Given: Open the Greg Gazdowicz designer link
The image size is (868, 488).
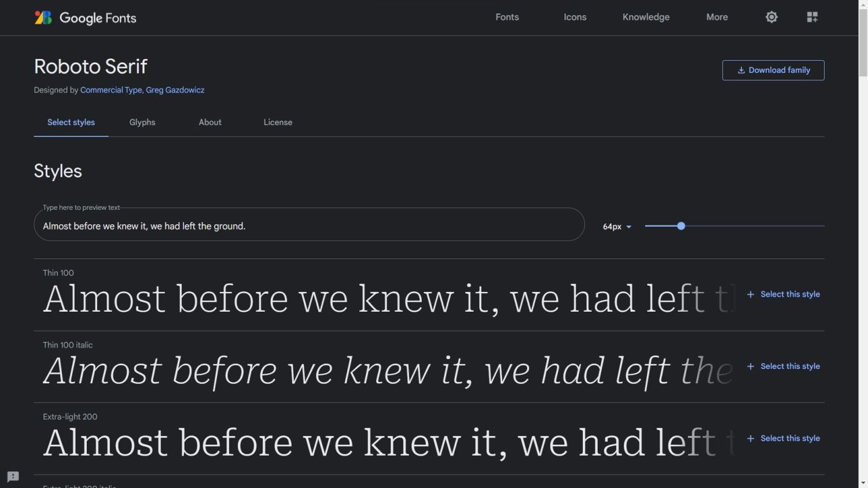Looking at the screenshot, I should coord(175,90).
